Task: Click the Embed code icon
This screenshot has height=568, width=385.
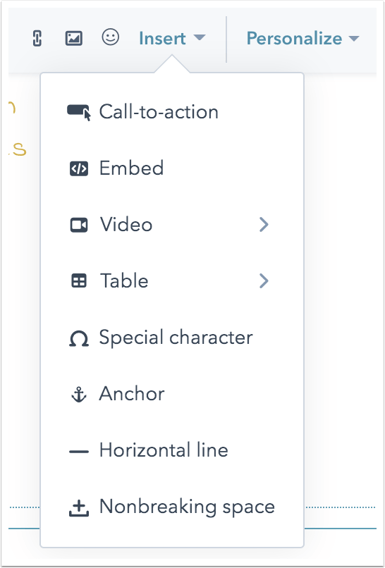Action: point(79,168)
